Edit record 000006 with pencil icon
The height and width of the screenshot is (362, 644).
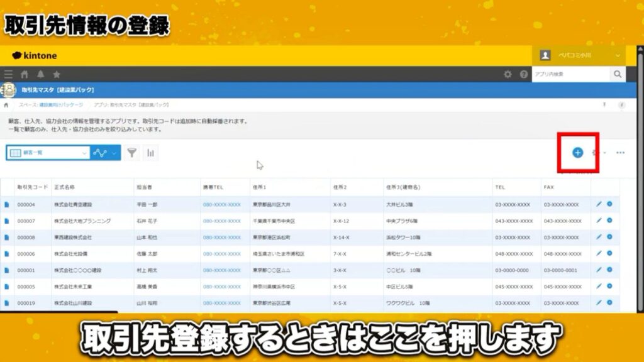click(599, 253)
